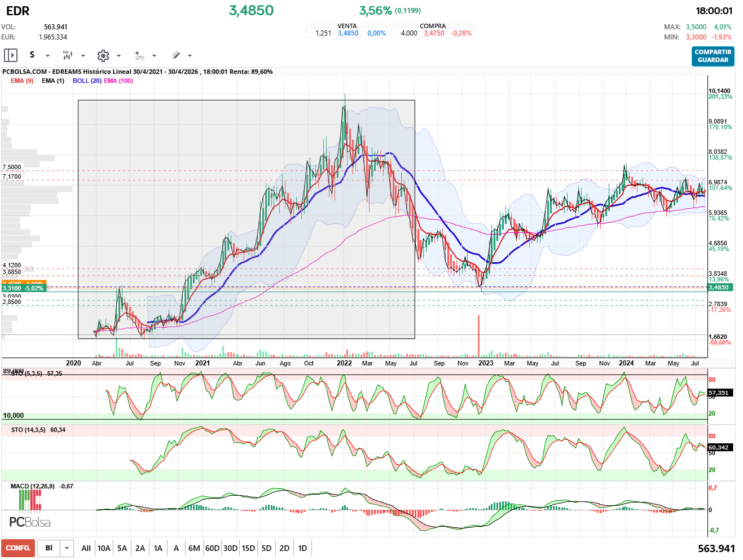Pick the 2D time range
This screenshot has height=560, width=743.
click(x=284, y=548)
